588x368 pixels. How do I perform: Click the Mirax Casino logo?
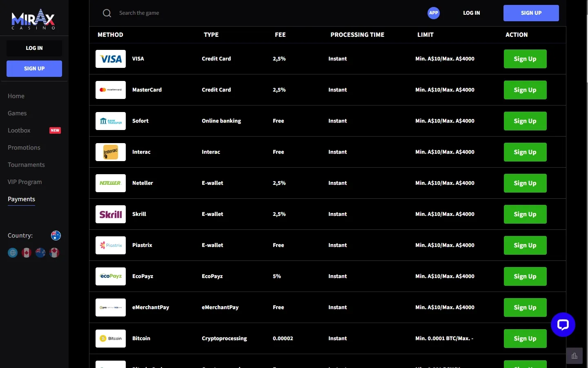click(x=33, y=19)
